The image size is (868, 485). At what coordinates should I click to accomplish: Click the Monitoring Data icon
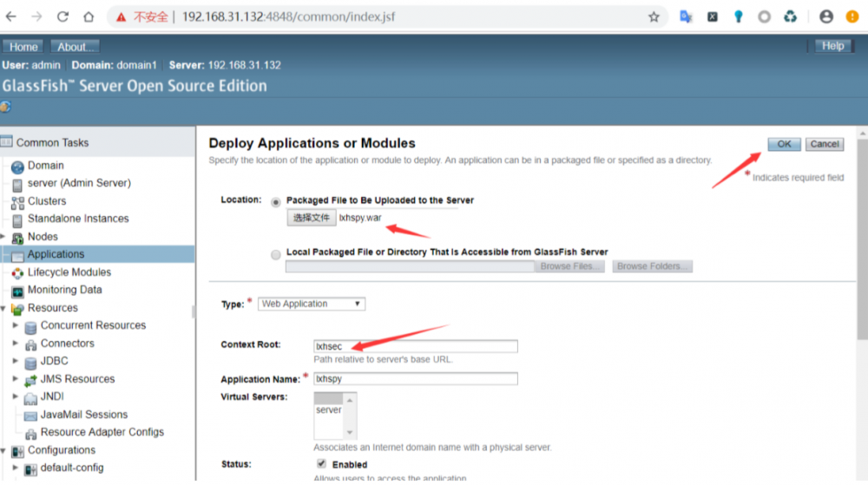coord(17,291)
